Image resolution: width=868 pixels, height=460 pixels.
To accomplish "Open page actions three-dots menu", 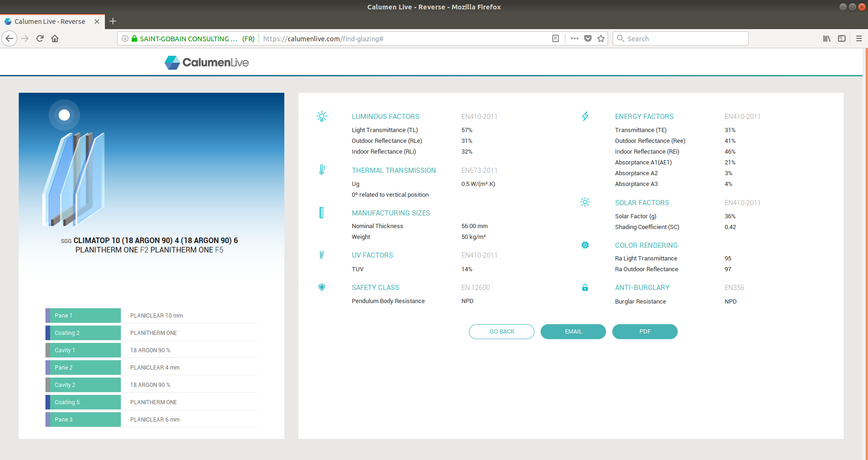I will click(575, 38).
